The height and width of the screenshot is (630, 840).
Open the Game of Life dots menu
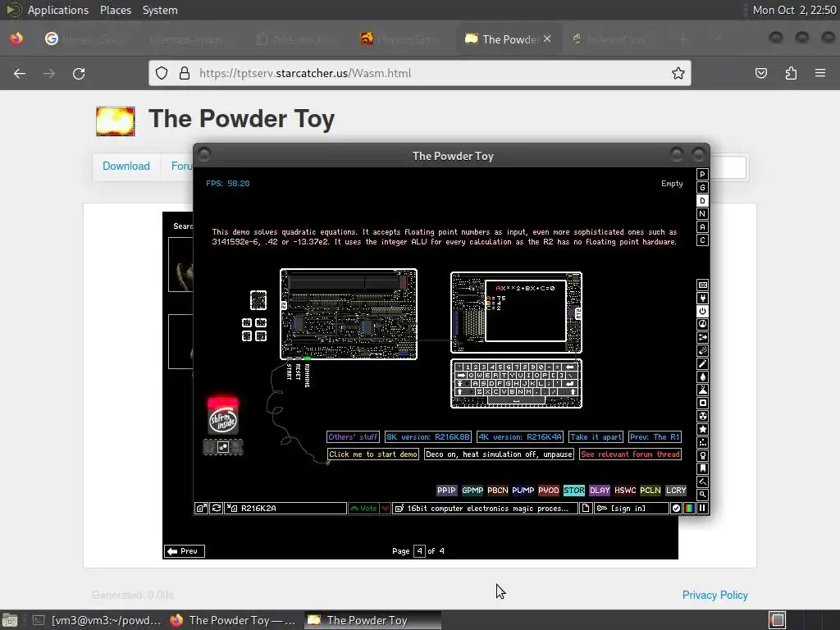tap(702, 442)
